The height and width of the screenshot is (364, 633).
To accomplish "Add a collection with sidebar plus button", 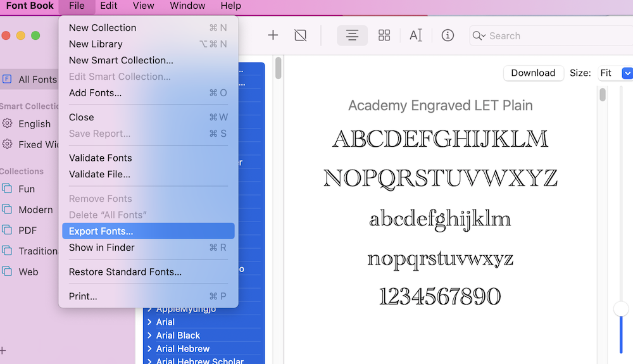I will (3, 350).
